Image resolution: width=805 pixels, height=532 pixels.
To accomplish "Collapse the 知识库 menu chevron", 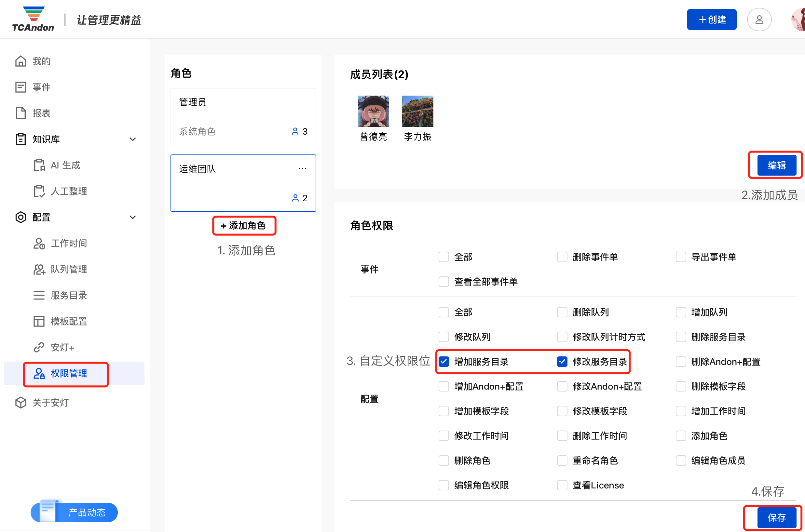I will tap(133, 139).
